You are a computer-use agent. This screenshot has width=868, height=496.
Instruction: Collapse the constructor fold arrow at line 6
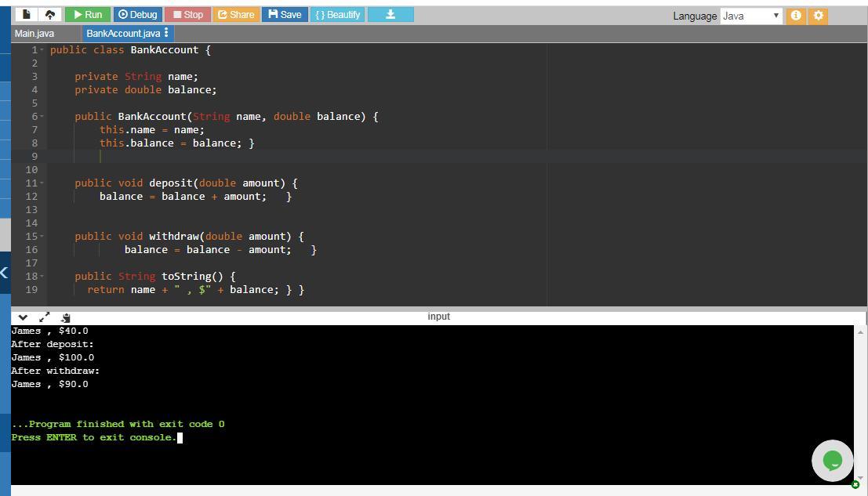(42, 117)
